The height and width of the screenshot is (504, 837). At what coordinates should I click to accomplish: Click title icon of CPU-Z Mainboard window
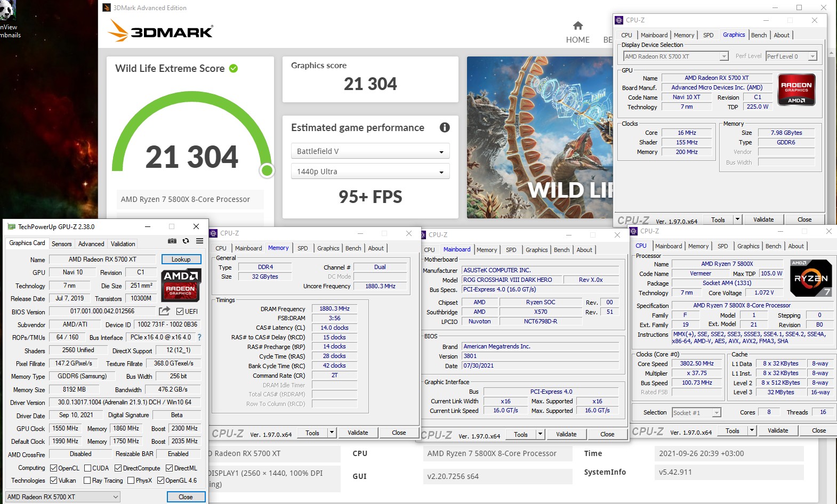pos(423,235)
